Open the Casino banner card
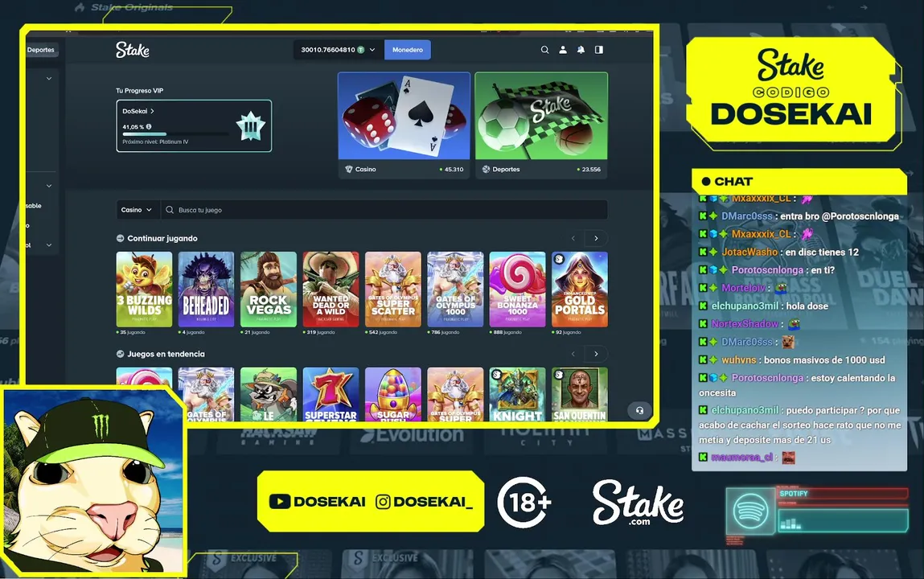 (x=405, y=125)
